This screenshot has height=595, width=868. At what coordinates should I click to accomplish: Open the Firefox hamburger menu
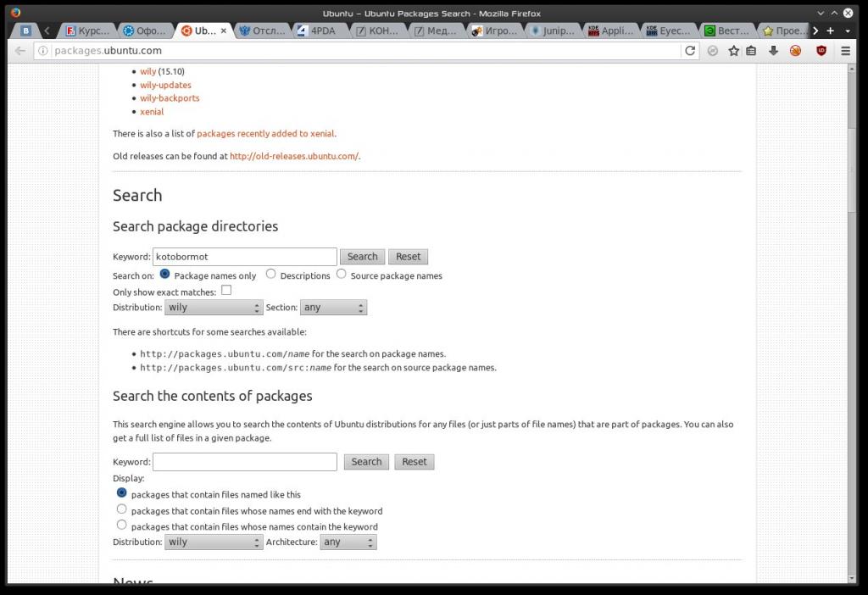(x=845, y=51)
